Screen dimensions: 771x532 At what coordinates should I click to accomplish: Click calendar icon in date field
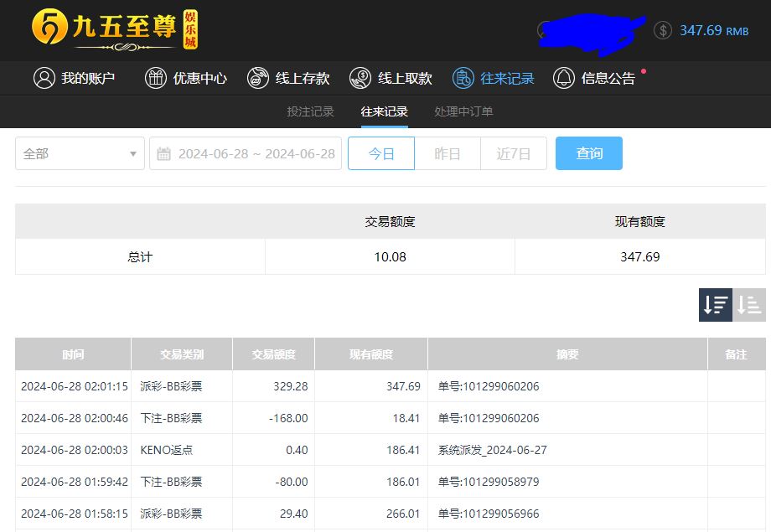tap(164, 153)
